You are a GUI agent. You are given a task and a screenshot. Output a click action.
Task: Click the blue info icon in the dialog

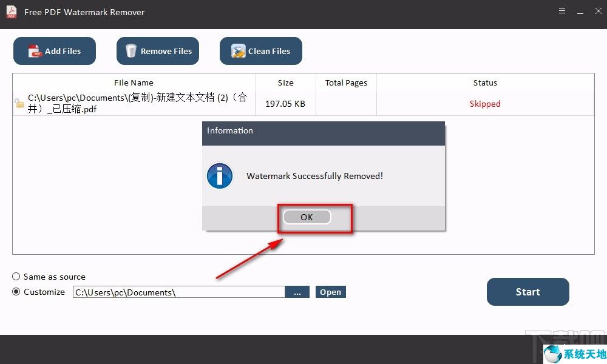click(220, 176)
